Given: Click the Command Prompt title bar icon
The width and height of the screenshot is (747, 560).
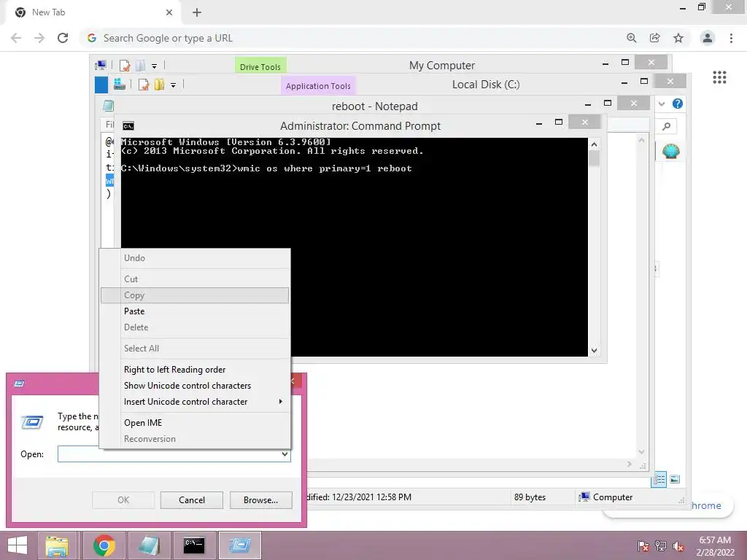Looking at the screenshot, I should pyautogui.click(x=128, y=126).
